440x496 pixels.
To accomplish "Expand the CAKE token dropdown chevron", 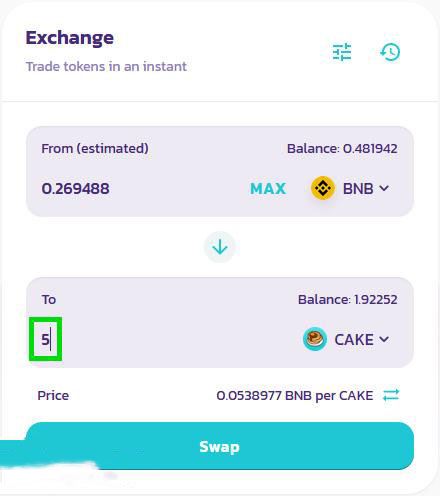I will 384,339.
